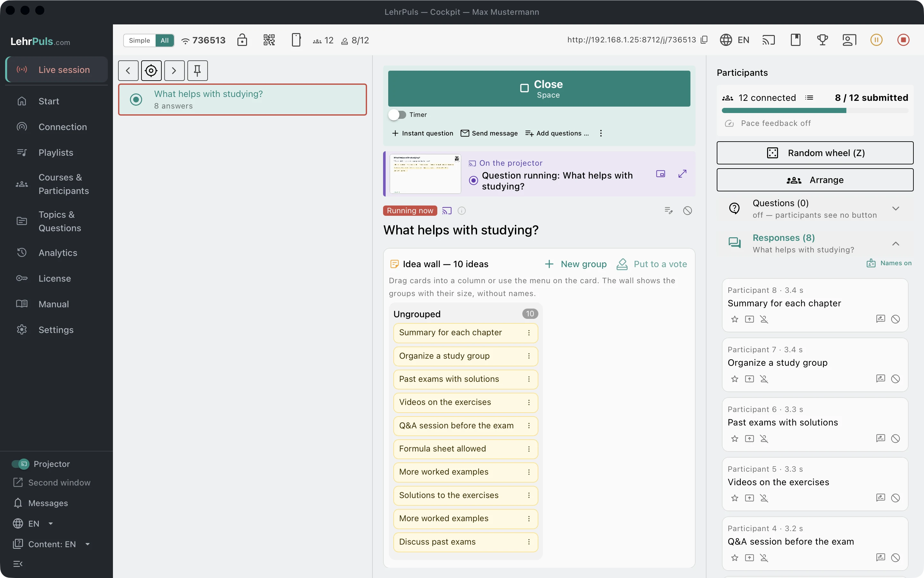The image size is (924, 578).
Task: Open the trophy leaderboard icon
Action: [822, 40]
